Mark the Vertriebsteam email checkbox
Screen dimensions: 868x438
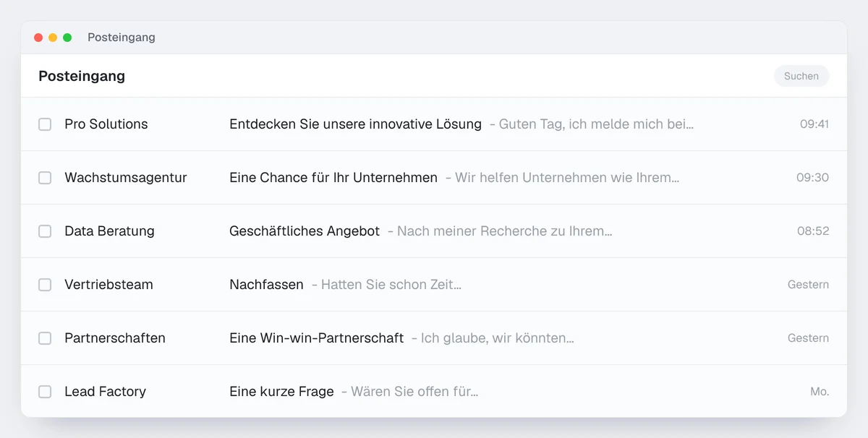[x=45, y=285]
